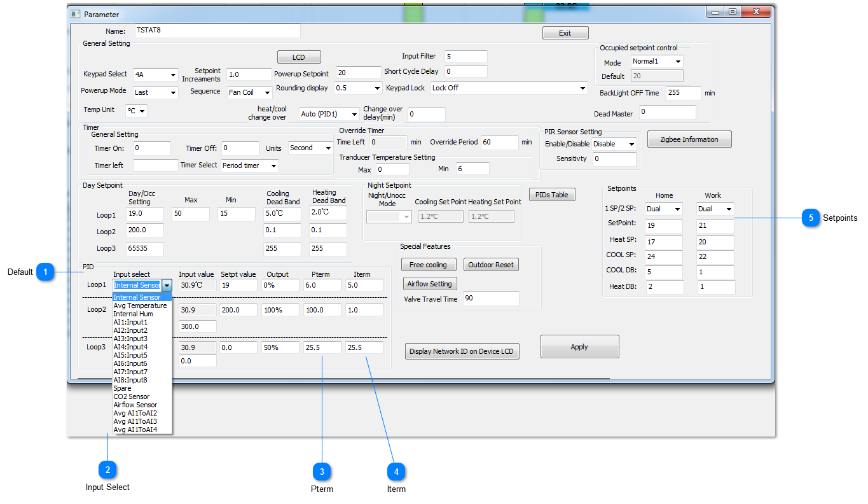The width and height of the screenshot is (868, 504).
Task: Expand the Keypad Select dropdown
Action: coord(155,74)
